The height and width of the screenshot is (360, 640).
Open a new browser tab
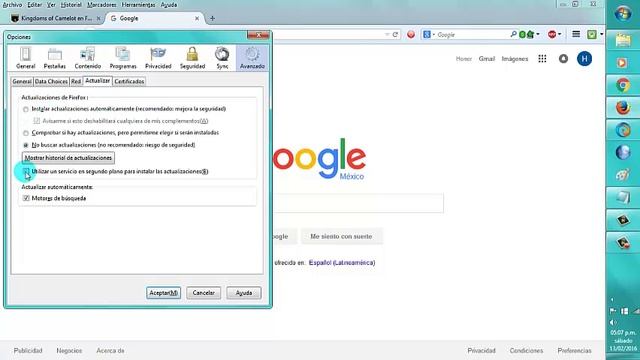pos(212,18)
